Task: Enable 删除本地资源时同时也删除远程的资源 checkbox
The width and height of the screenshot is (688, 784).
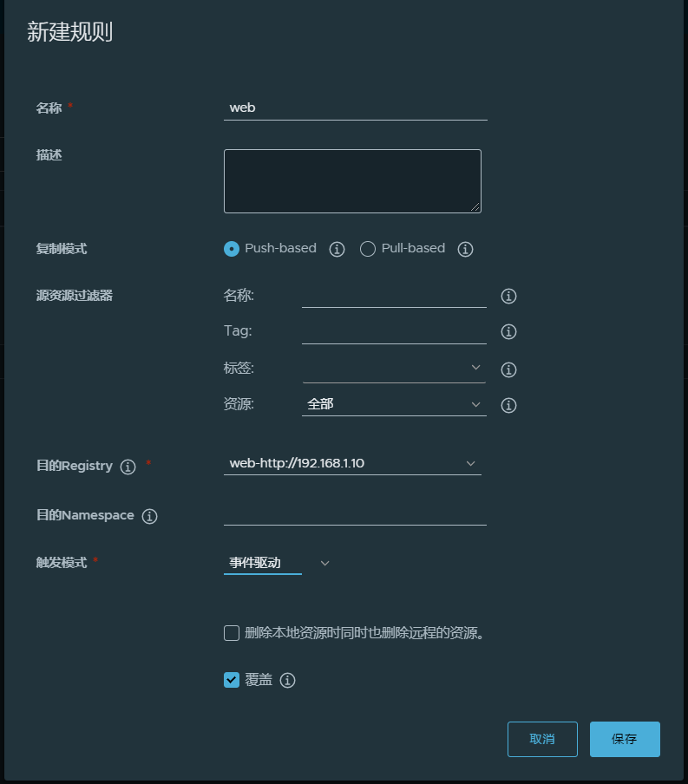Action: (232, 633)
